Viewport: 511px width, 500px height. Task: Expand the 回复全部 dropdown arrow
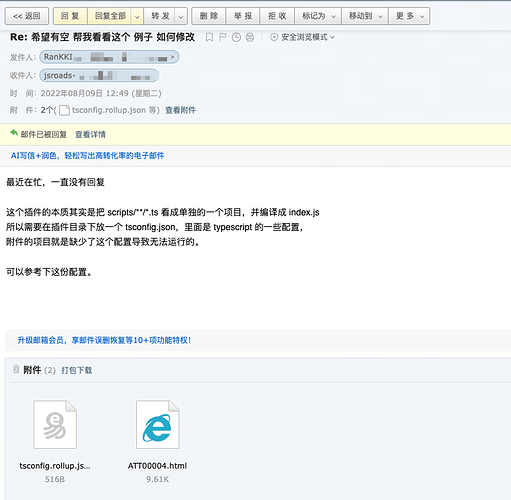pyautogui.click(x=137, y=16)
